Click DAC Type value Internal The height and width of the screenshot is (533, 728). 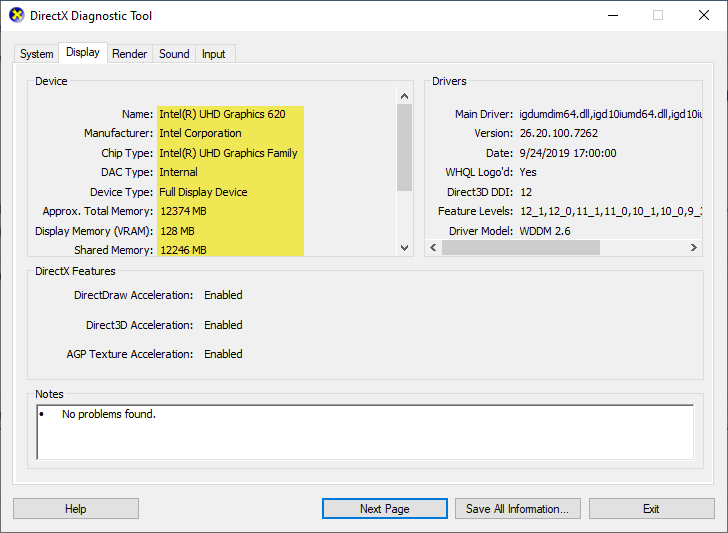pyautogui.click(x=178, y=172)
